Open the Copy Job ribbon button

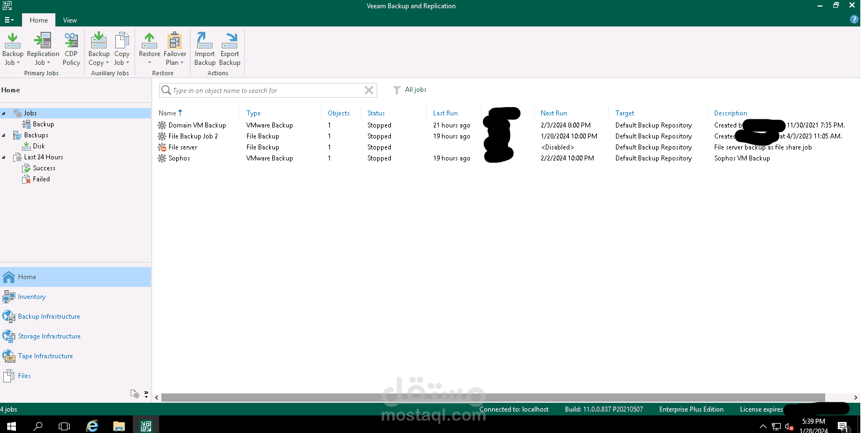(122, 49)
